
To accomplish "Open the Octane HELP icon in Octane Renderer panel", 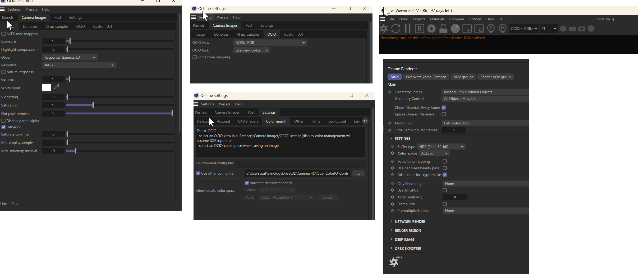I will [x=395, y=262].
